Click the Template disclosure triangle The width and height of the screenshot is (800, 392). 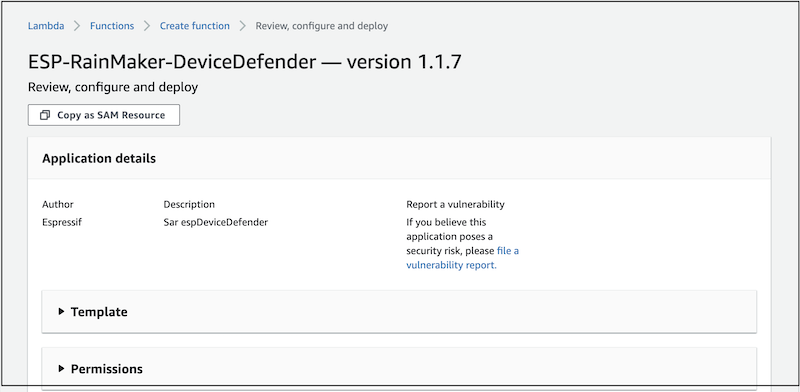61,311
